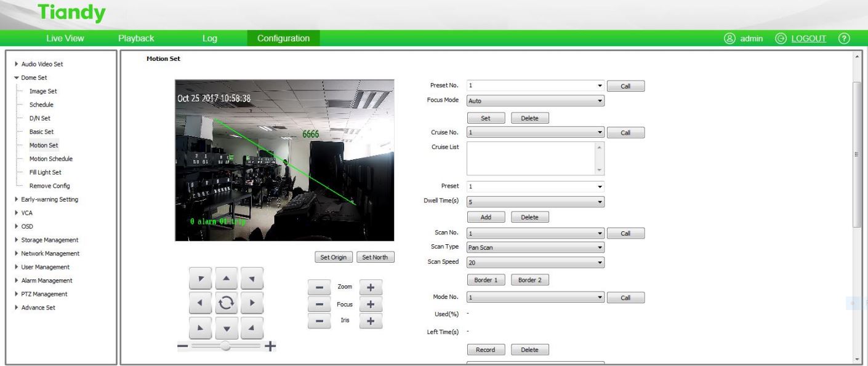Open Schedule under Dome Set
The height and width of the screenshot is (366, 868).
tap(41, 105)
